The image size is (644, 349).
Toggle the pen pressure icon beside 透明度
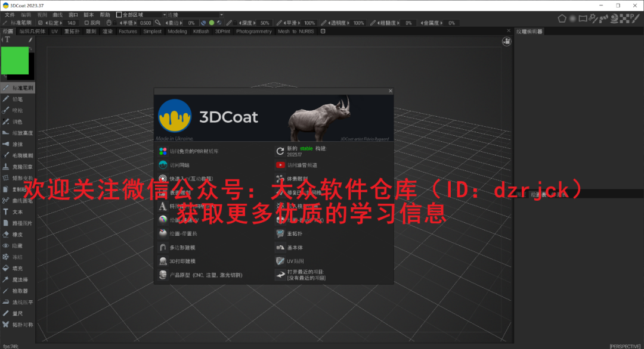coord(324,23)
